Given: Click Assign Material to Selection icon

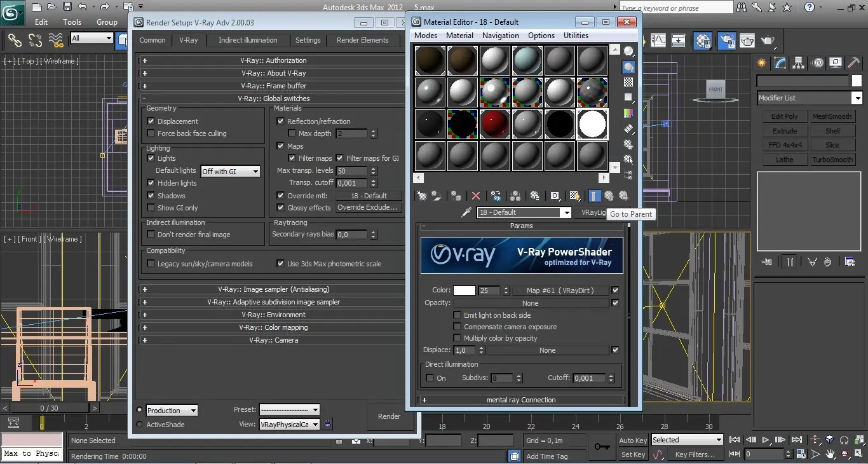Looking at the screenshot, I should 456,196.
